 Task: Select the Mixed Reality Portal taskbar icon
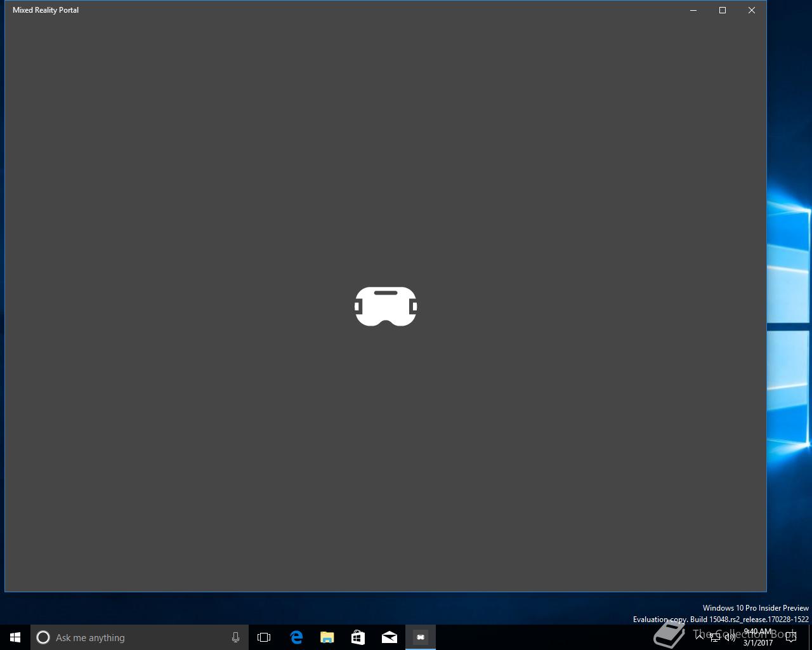click(421, 637)
